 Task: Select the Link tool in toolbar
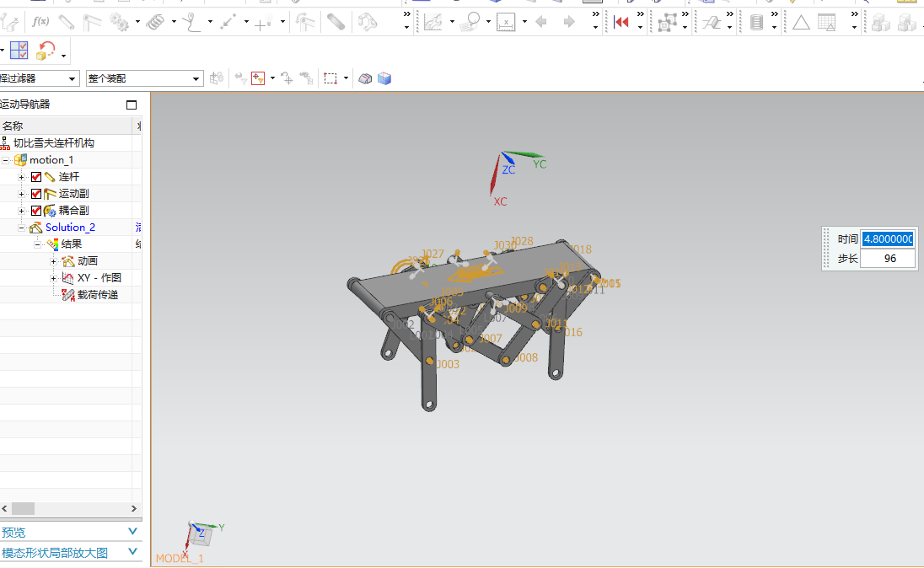click(x=67, y=23)
